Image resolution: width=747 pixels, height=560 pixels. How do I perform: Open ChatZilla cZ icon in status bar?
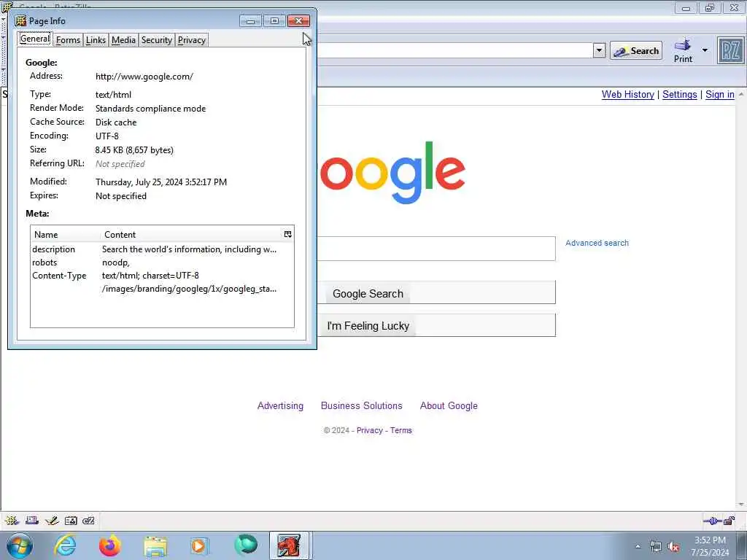[88, 521]
